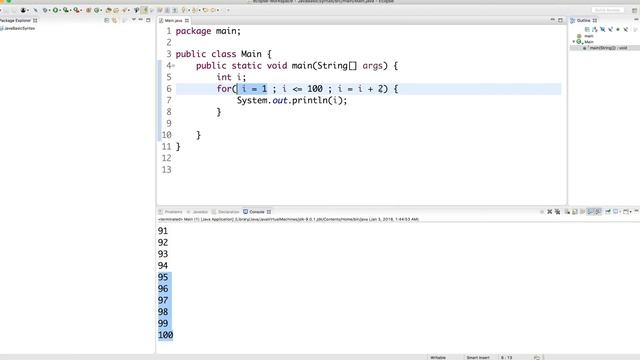This screenshot has width=640, height=360.
Task: Click Smart Insert status bar entry
Action: pos(478,358)
